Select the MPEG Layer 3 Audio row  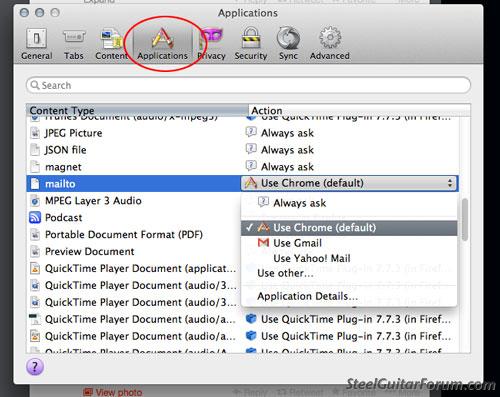[133, 201]
